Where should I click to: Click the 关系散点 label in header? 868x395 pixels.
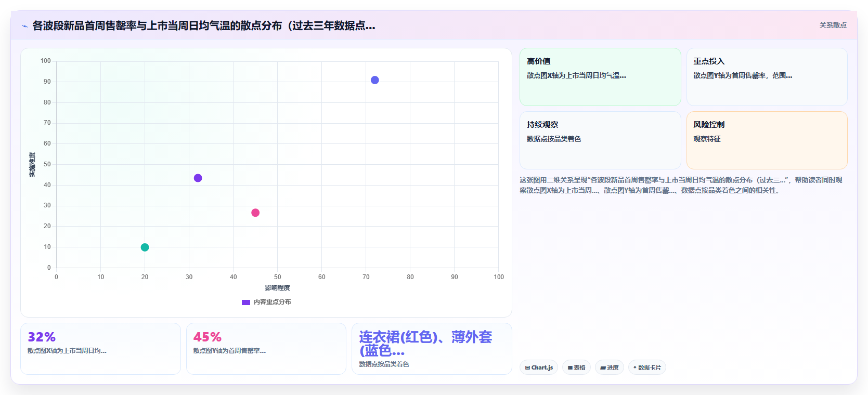tap(833, 25)
